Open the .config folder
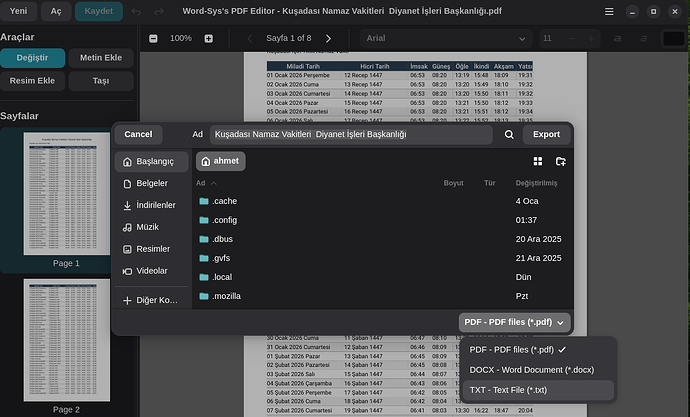Image resolution: width=690 pixels, height=417 pixels. coord(224,220)
